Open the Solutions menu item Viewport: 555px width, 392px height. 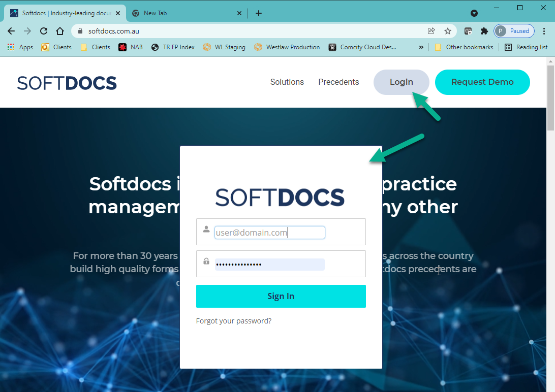pos(287,82)
